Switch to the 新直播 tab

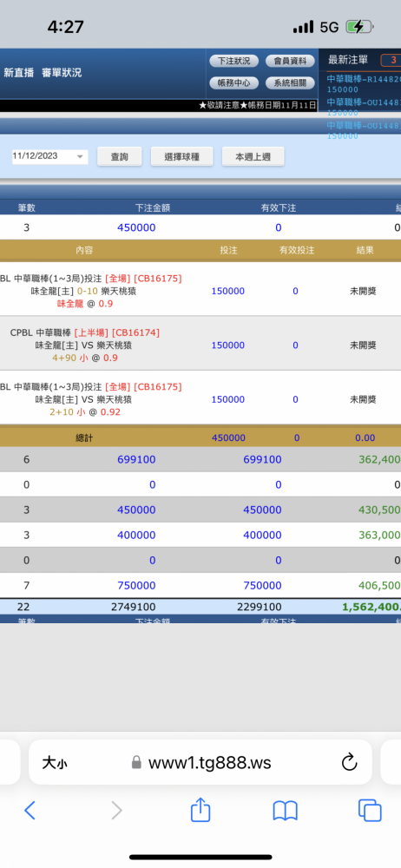click(18, 73)
